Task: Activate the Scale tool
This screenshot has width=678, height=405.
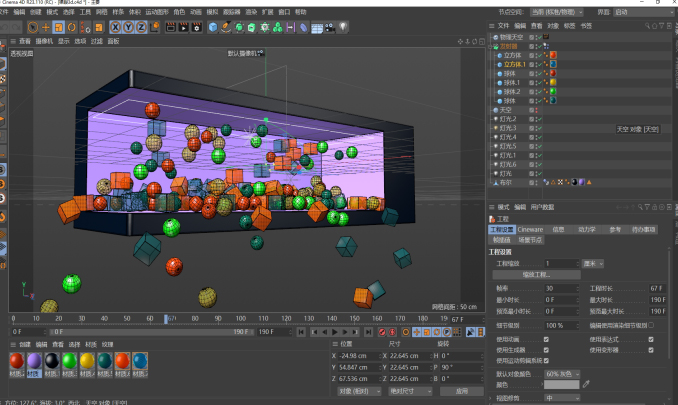Action: pos(58,28)
